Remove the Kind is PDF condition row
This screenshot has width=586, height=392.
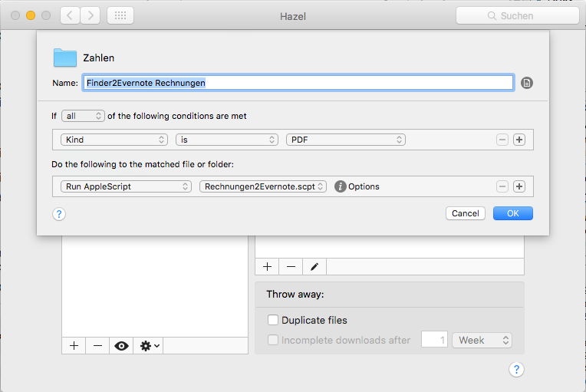(x=502, y=140)
